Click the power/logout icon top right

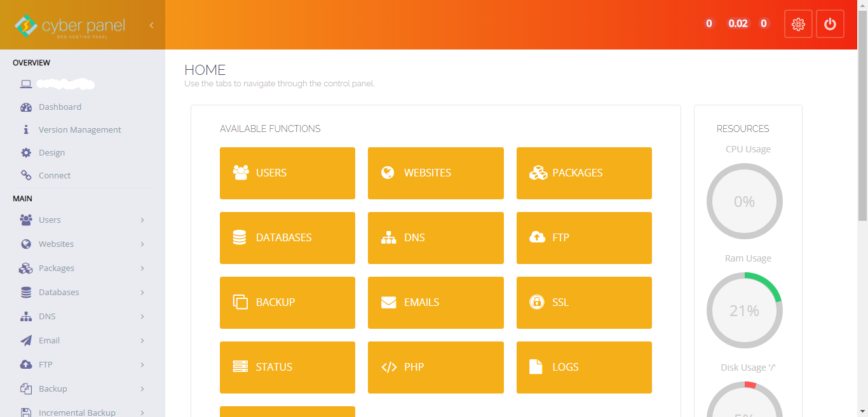click(830, 23)
